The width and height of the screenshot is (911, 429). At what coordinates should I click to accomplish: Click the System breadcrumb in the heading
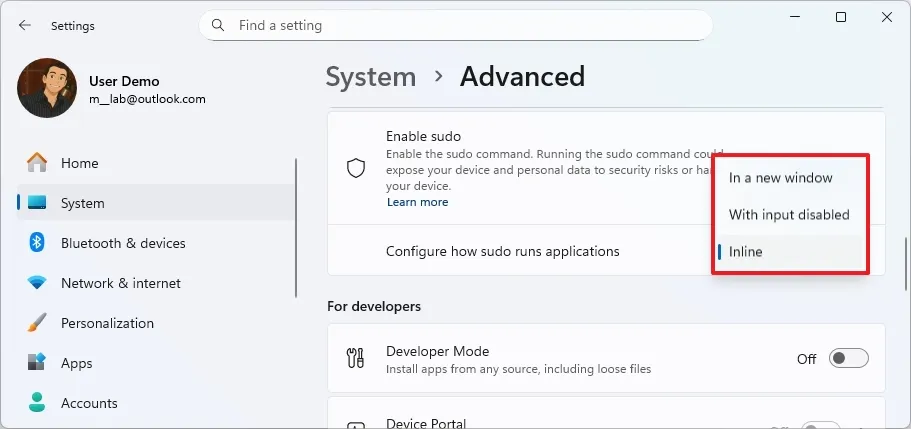click(371, 77)
